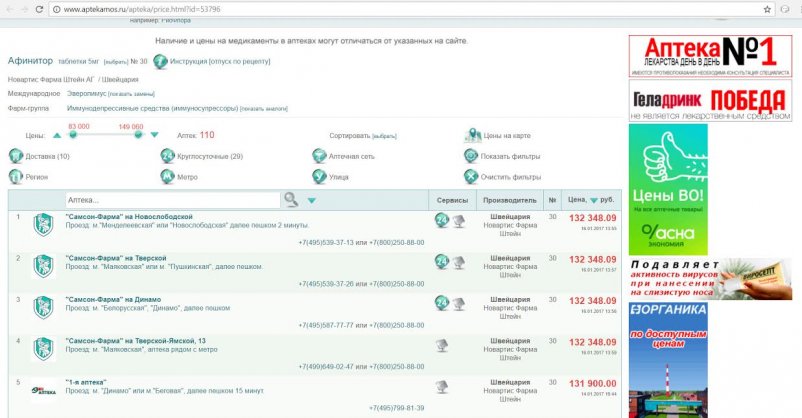Screen dimensions: 802x418
Task: Click Очистить фильтры cross icon
Action: tap(471, 177)
